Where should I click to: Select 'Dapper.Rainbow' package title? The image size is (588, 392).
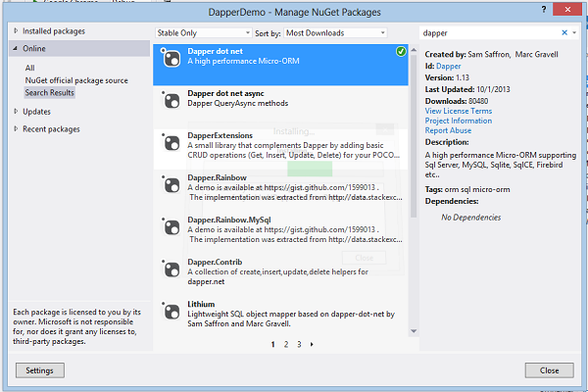click(x=218, y=177)
